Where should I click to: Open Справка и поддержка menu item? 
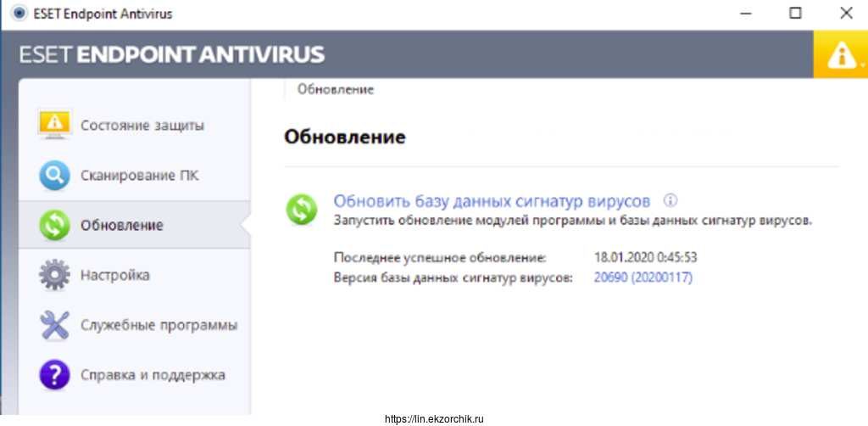click(152, 375)
